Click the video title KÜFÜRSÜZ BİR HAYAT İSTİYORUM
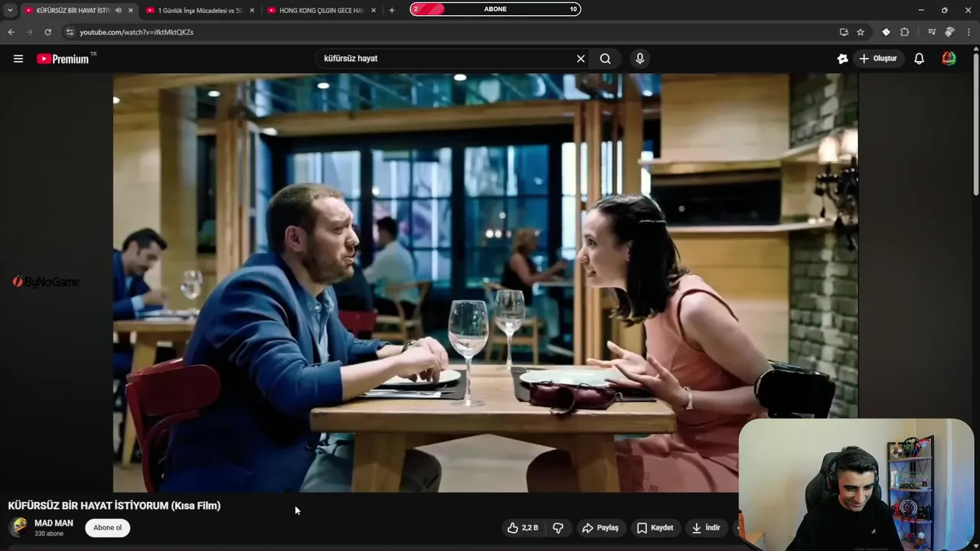The image size is (980, 551). tap(114, 506)
